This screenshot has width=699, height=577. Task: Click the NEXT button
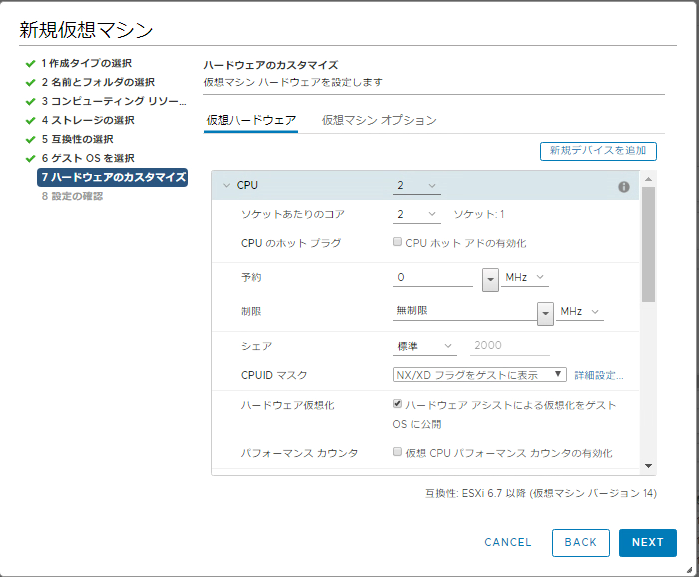pyautogui.click(x=648, y=543)
